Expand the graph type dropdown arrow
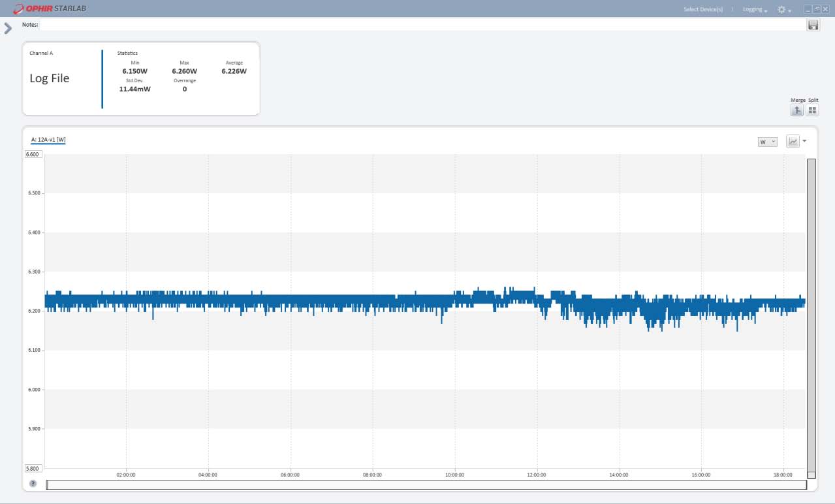This screenshot has height=504, width=835. [804, 141]
